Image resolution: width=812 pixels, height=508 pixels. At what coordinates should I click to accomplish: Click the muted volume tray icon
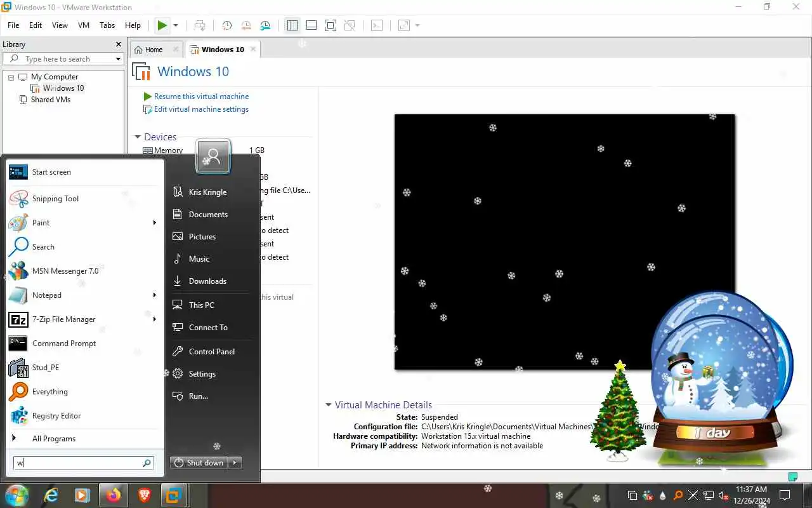pos(724,495)
